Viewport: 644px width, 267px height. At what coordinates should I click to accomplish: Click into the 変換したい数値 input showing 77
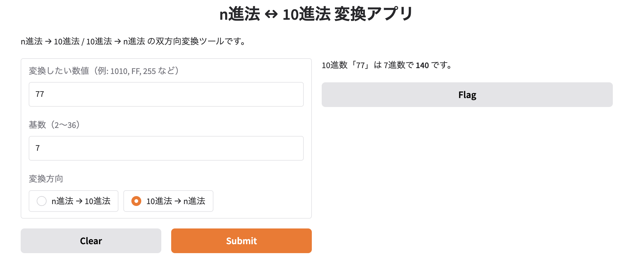[166, 94]
